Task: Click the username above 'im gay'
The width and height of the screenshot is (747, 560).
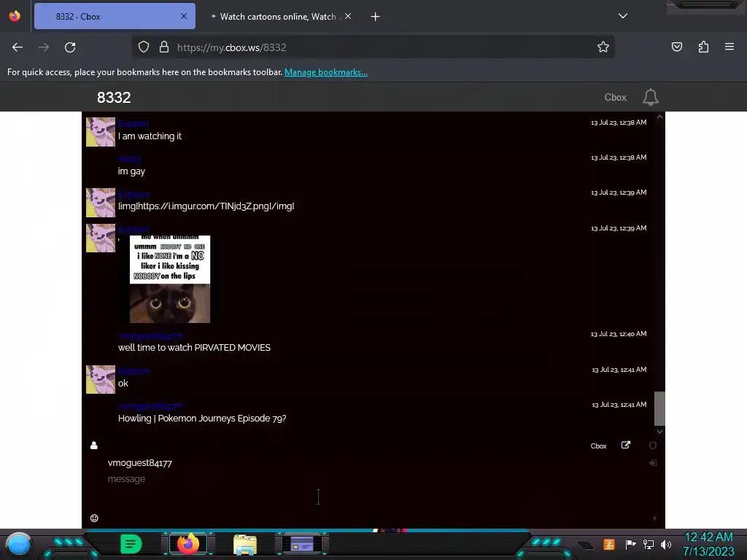Action: click(x=130, y=159)
